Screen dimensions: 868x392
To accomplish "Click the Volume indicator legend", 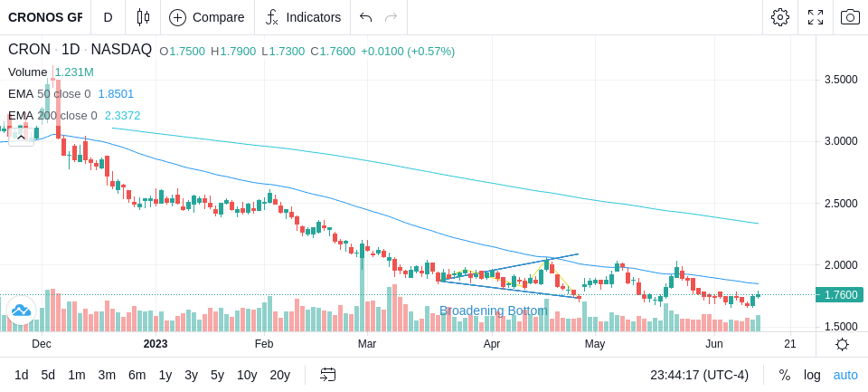I will point(28,72).
